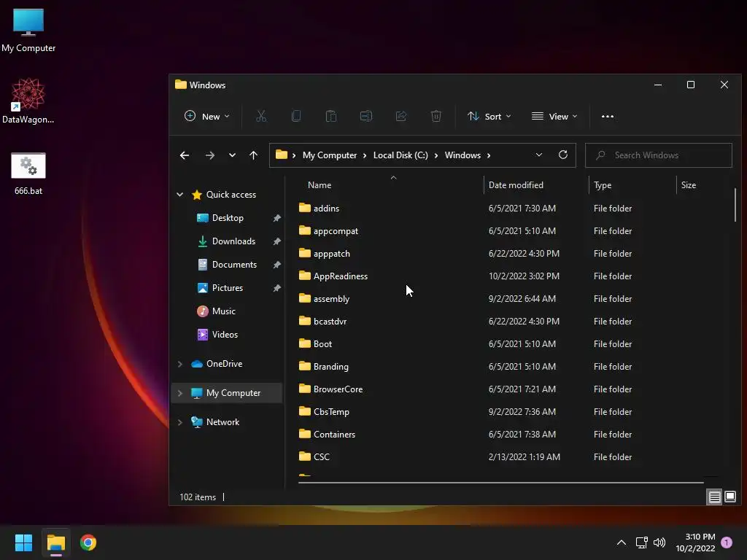Screen dimensions: 747x560
Task: Expand the My Computer tree node
Action: tap(180, 393)
